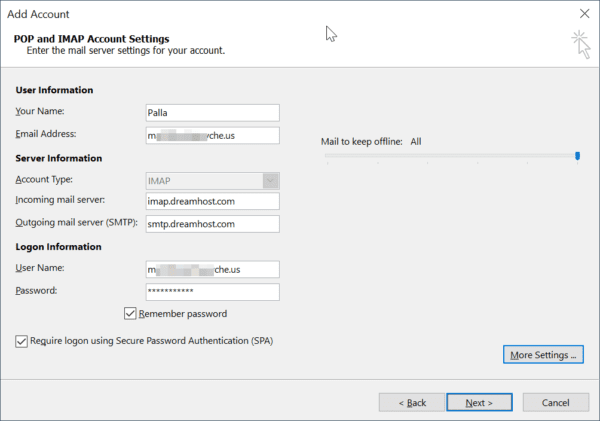
Task: Click the Mail to keep offline label
Action: (361, 142)
